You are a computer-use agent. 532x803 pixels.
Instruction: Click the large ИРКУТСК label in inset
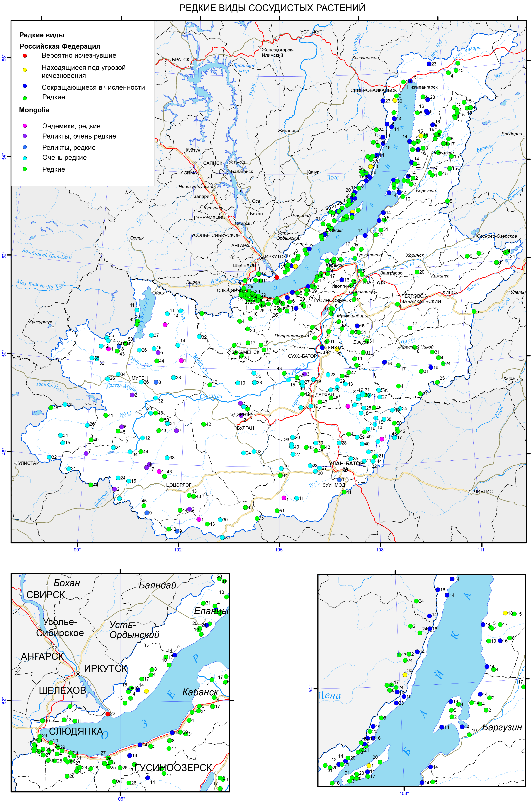(106, 669)
